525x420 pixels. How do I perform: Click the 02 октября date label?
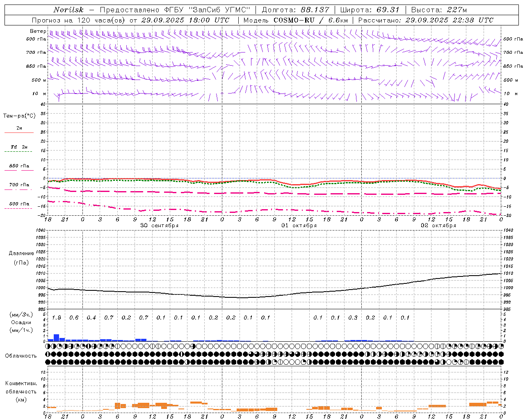438,226
